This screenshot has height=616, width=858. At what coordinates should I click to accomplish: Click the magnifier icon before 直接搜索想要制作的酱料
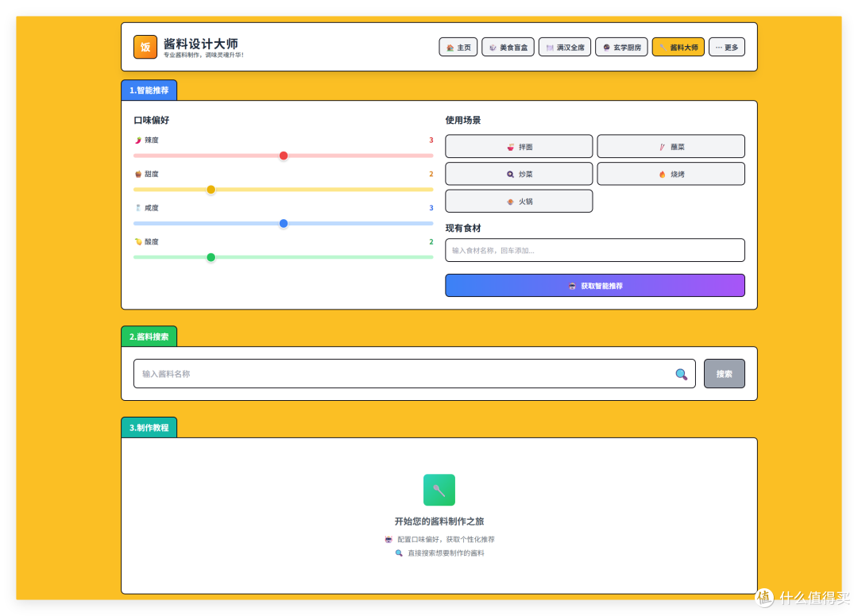(399, 553)
